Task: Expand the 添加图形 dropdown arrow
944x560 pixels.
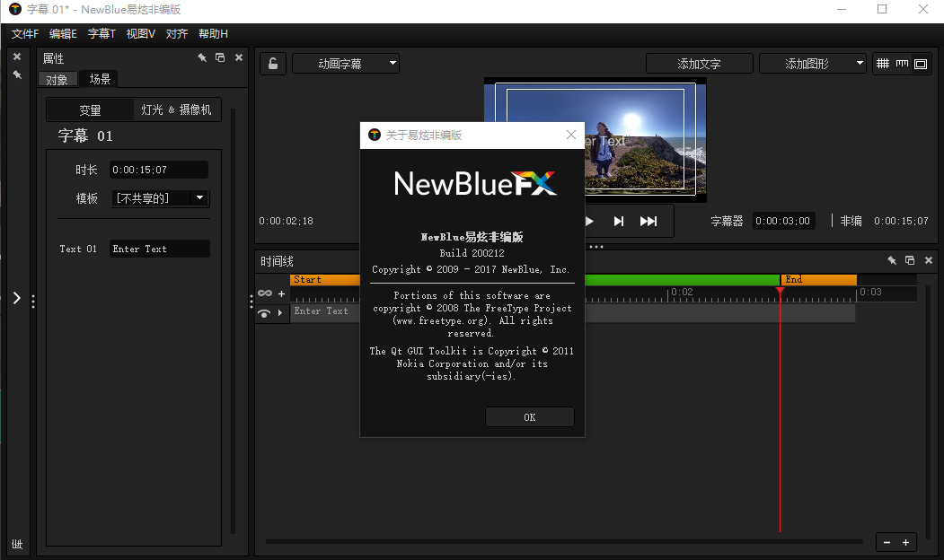Action: point(859,63)
